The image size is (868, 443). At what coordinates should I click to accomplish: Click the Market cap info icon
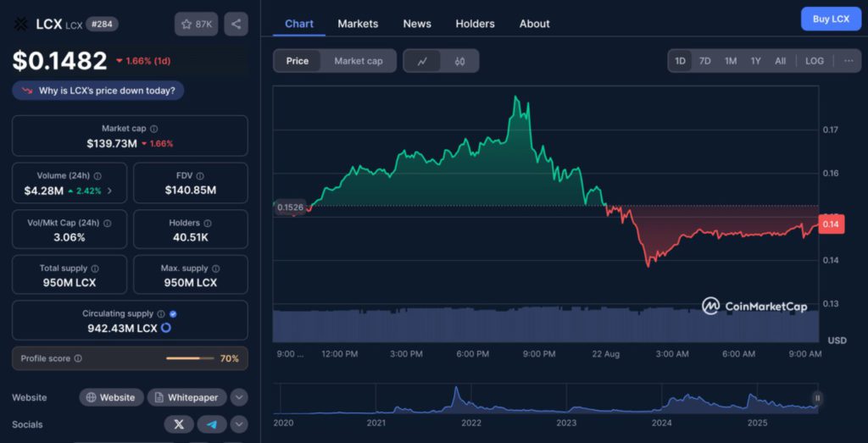(153, 129)
